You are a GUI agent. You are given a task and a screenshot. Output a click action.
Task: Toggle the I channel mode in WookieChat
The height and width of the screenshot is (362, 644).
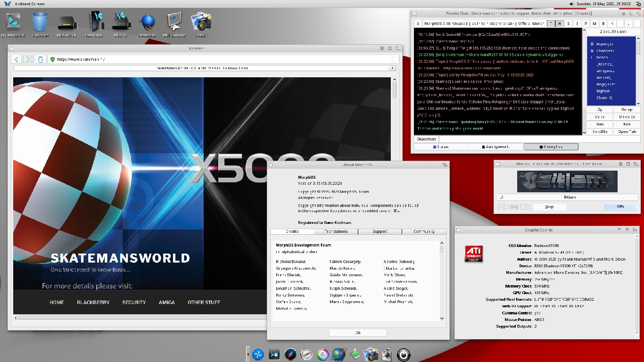point(577,24)
